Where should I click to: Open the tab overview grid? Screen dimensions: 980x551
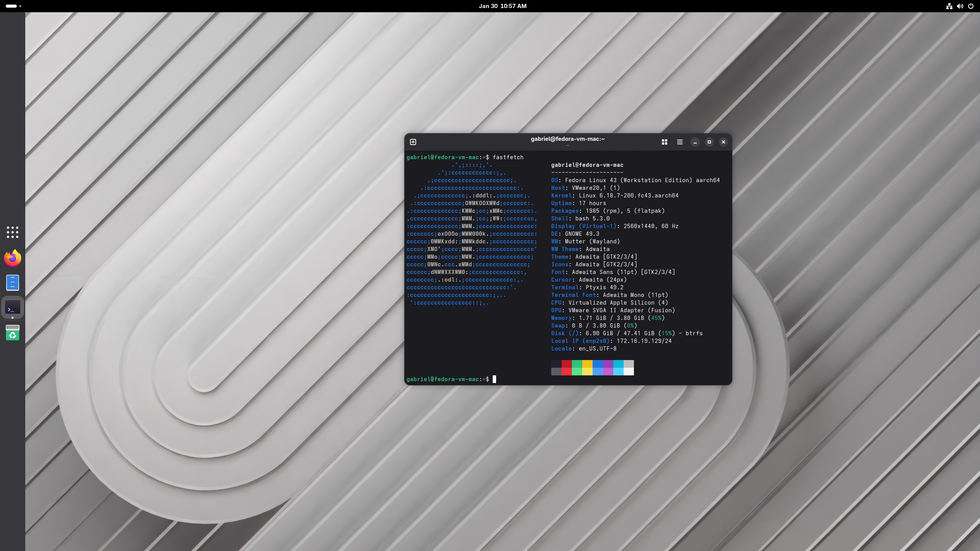click(x=664, y=142)
